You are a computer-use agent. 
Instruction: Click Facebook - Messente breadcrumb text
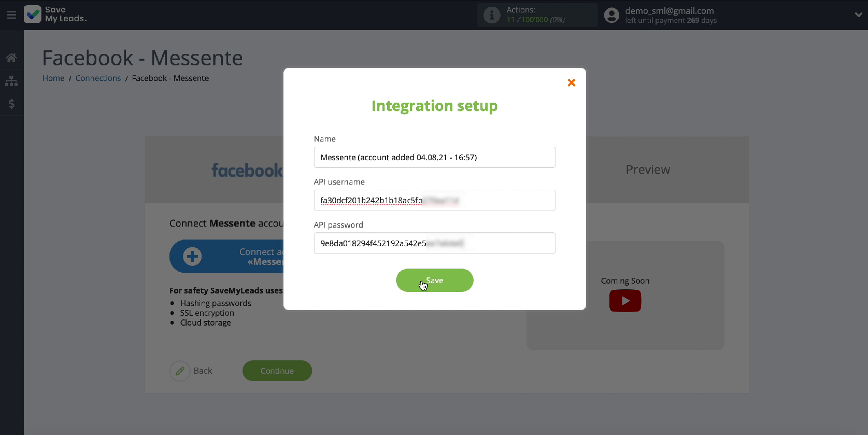170,78
